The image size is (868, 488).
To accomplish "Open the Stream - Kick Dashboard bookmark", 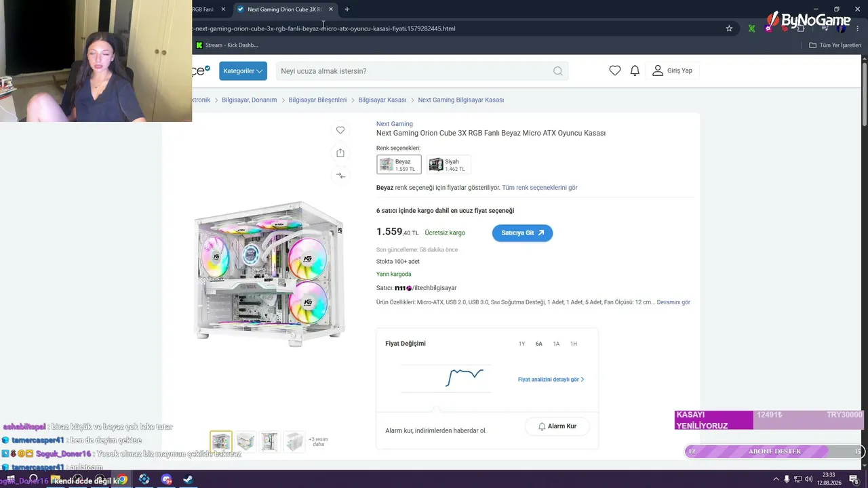I will [226, 45].
